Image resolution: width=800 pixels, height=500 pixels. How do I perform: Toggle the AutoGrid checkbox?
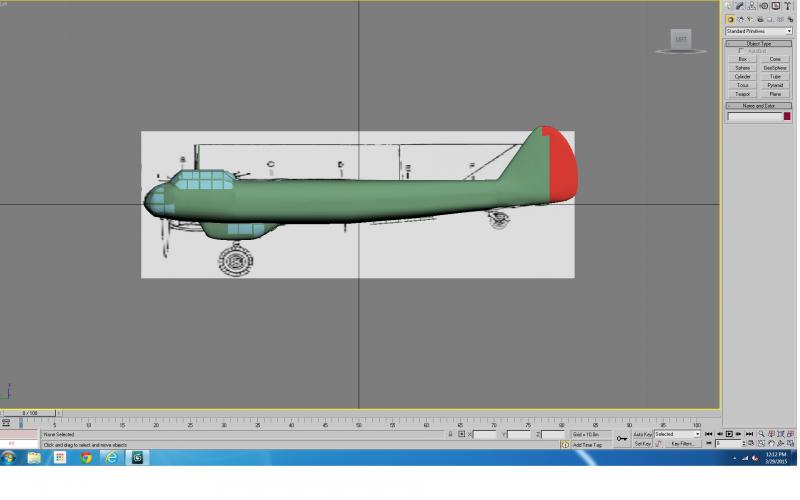pyautogui.click(x=741, y=51)
